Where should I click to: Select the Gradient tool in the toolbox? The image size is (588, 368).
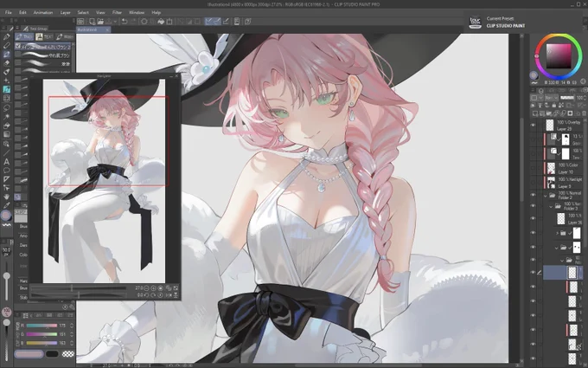click(x=6, y=134)
